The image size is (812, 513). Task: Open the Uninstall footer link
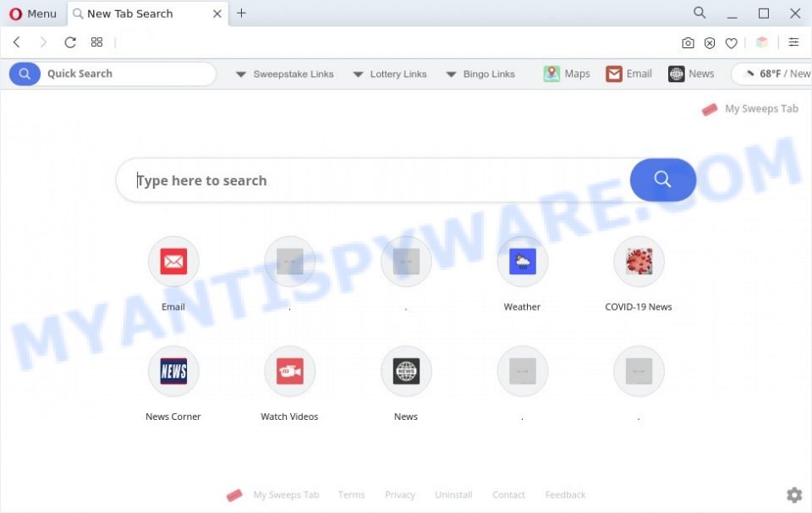tap(453, 495)
